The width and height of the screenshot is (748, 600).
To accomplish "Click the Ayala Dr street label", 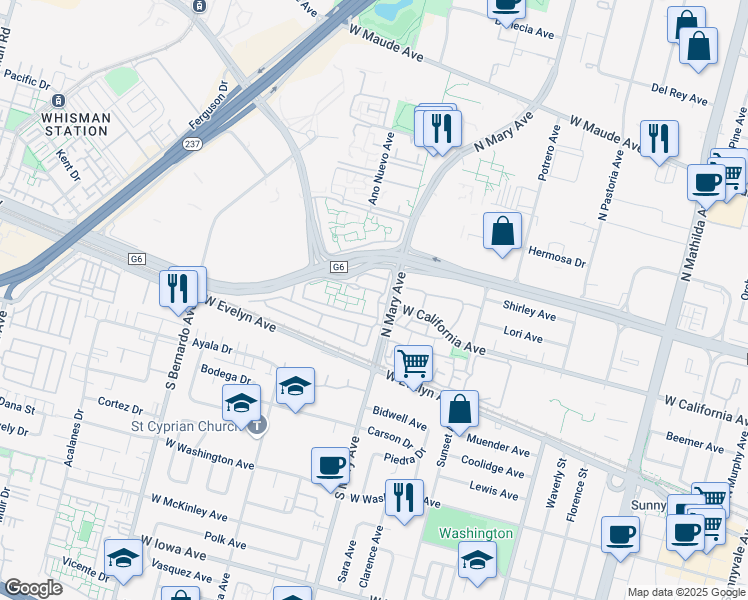I will [x=212, y=346].
